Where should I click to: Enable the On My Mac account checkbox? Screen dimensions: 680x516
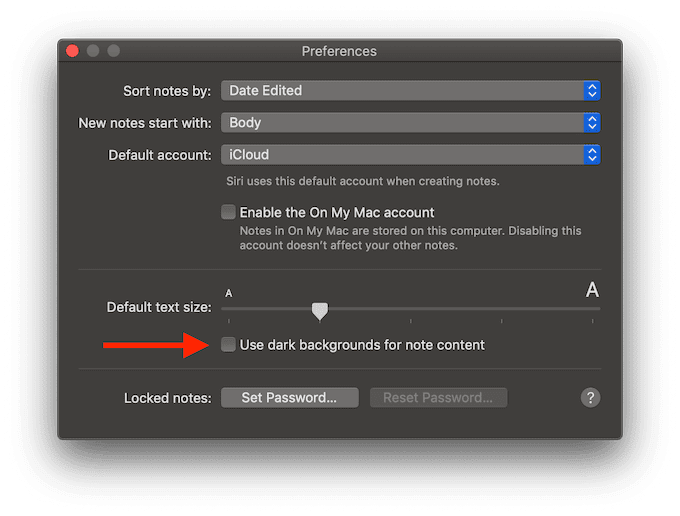[x=228, y=212]
